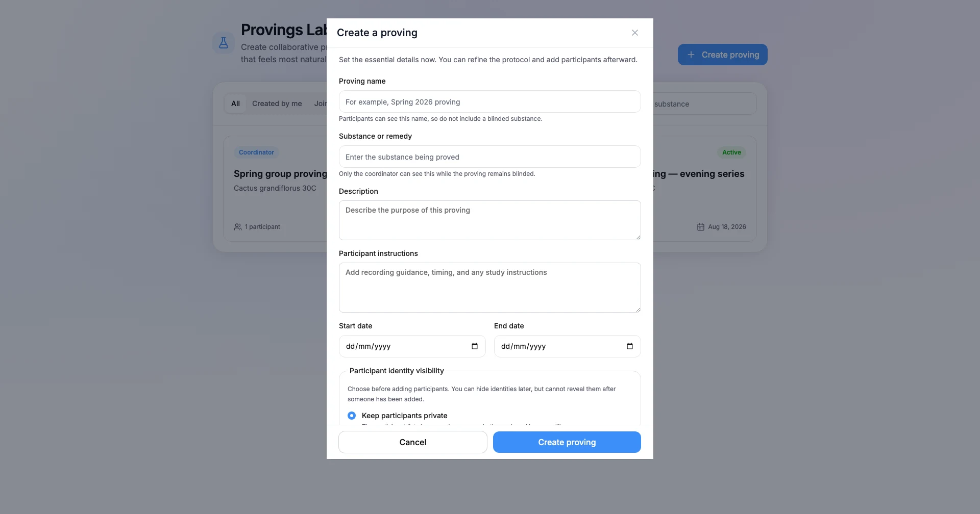Open the Start date calendar picker icon
The image size is (980, 514).
pos(475,346)
